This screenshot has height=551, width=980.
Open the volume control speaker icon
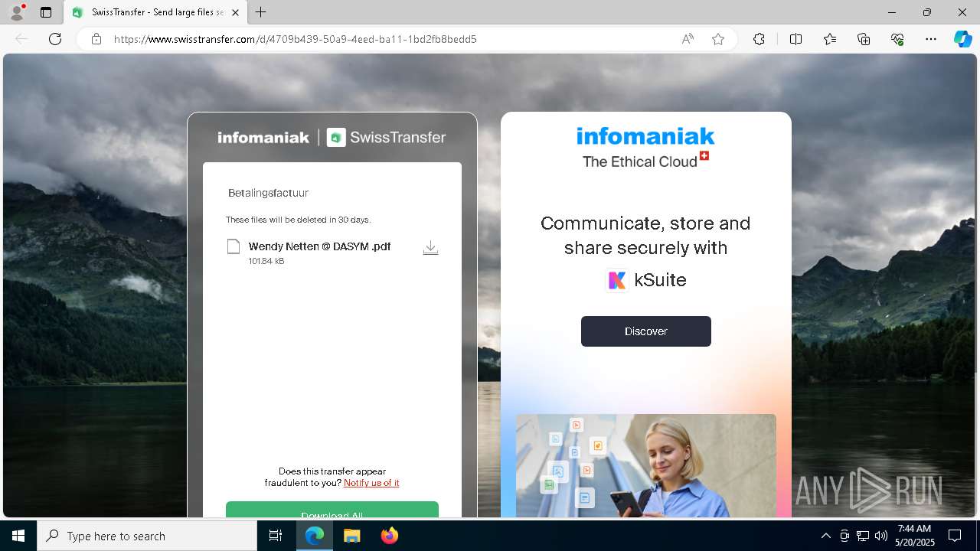click(x=881, y=536)
